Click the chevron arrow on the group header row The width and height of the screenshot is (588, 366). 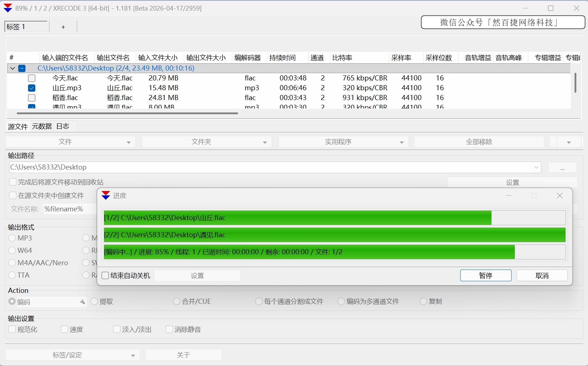click(12, 68)
